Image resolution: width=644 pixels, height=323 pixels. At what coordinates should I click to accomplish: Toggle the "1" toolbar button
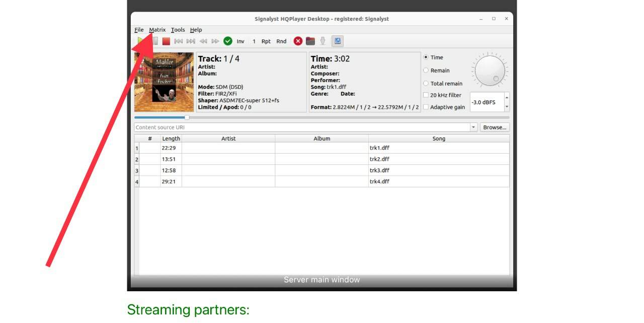point(254,41)
